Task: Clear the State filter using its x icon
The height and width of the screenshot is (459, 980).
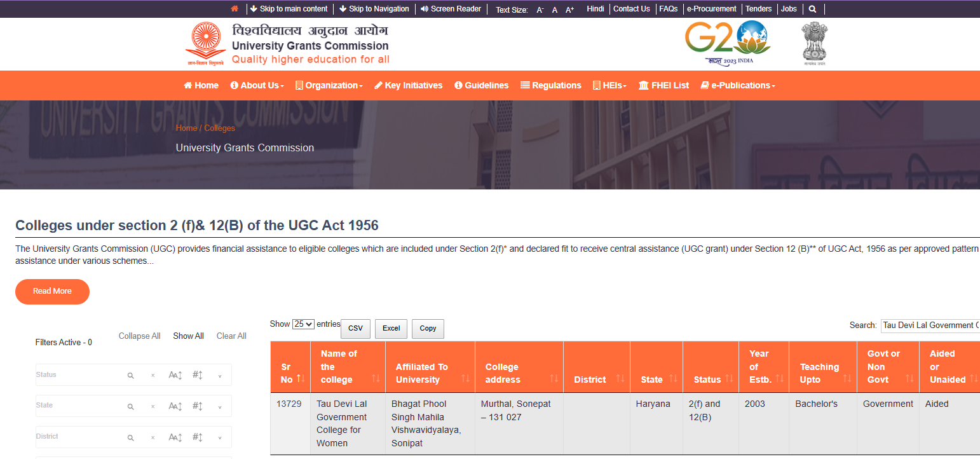Action: pos(153,406)
